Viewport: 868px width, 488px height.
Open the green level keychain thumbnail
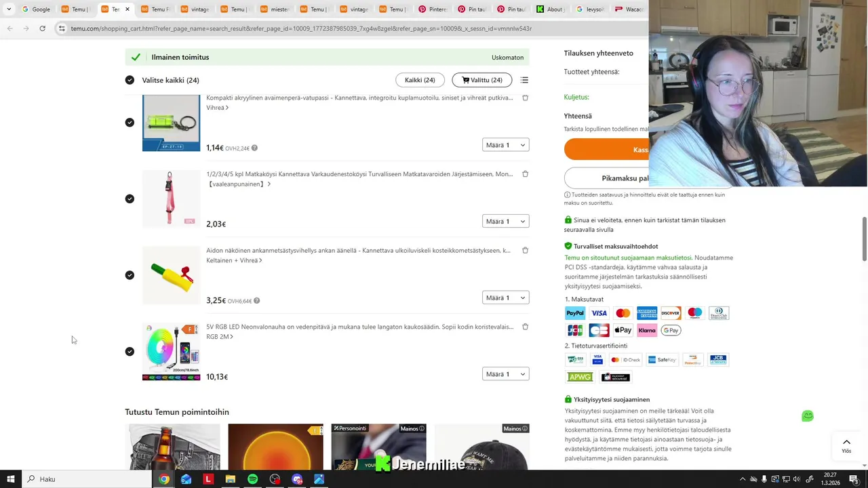171,123
